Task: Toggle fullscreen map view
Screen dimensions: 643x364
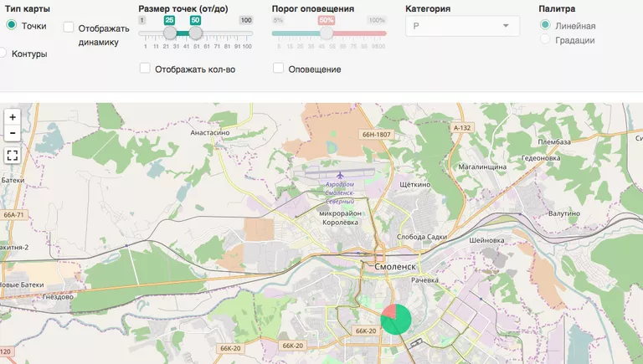Action: click(13, 156)
